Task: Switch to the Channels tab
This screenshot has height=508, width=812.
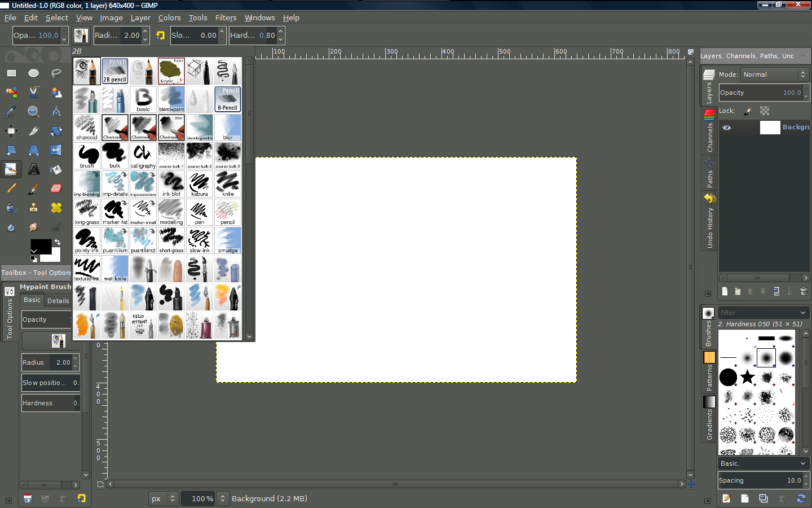Action: 709,132
